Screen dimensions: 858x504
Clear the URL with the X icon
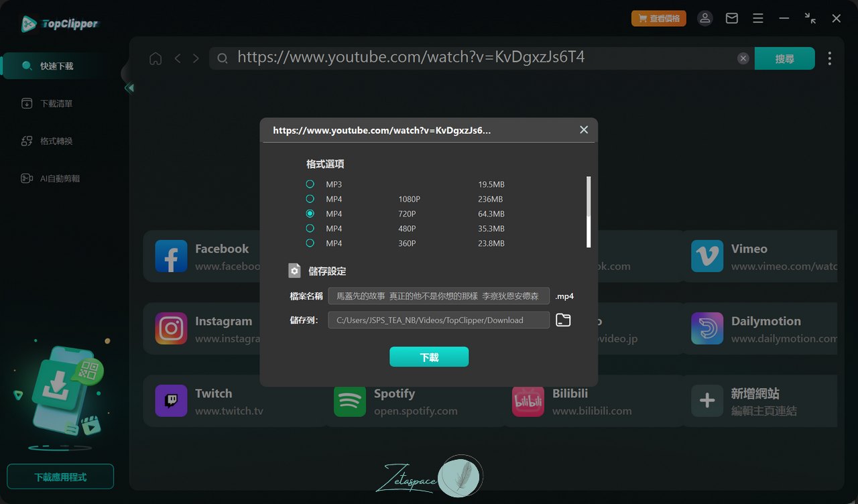tap(743, 58)
